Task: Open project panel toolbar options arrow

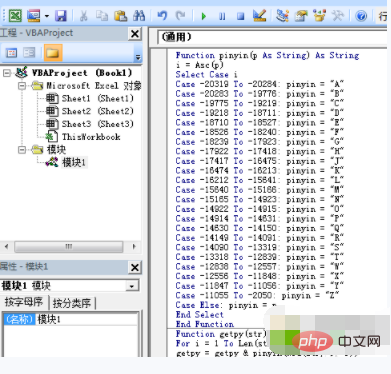Action: tap(138, 57)
